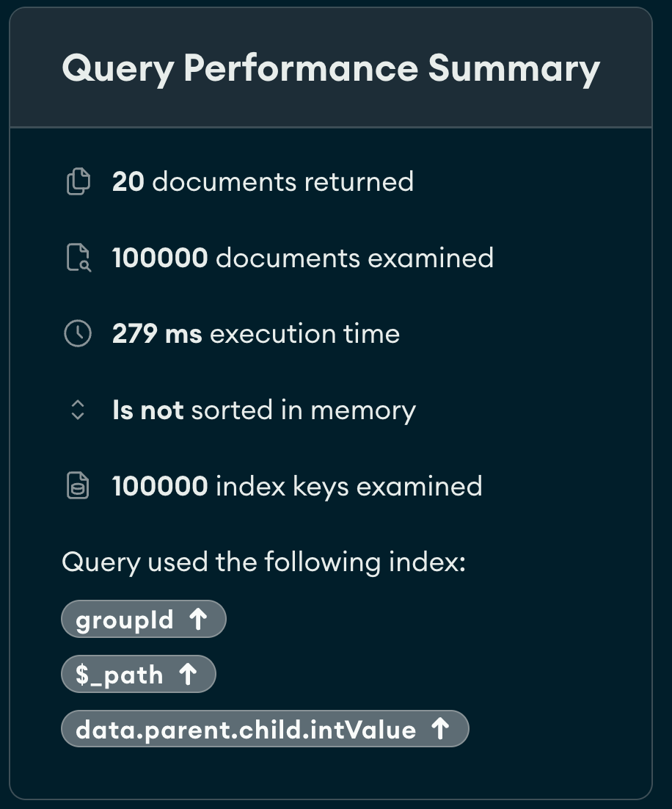Click the Query Performance Summary heading
Screen dimensions: 672x809
click(x=331, y=69)
